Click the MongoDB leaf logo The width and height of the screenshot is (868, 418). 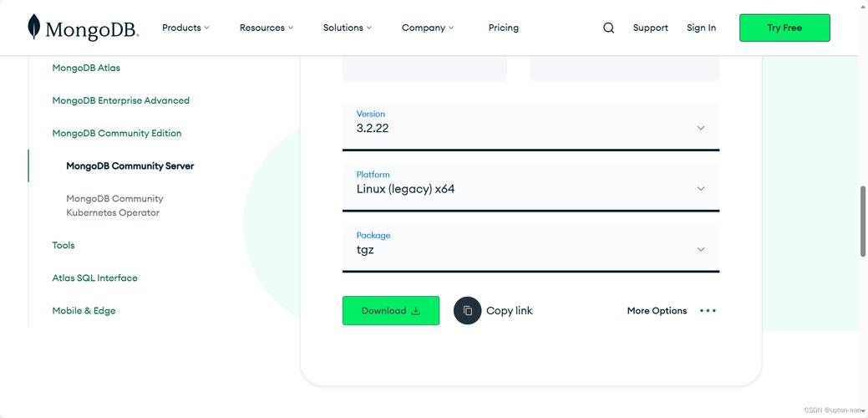point(34,27)
